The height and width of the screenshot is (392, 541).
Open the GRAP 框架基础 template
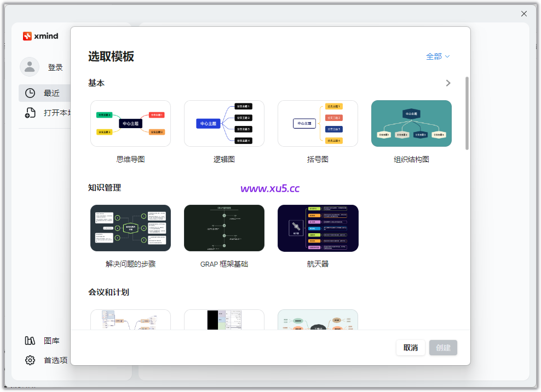pos(224,228)
